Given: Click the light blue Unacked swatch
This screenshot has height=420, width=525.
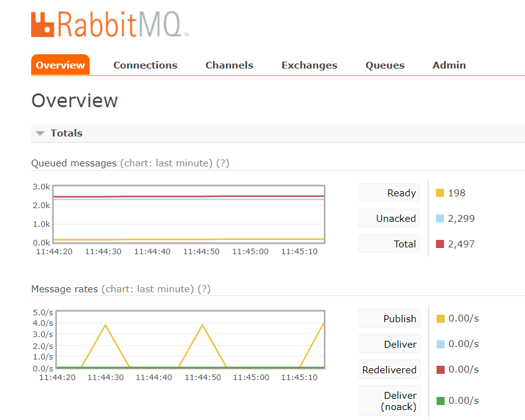Looking at the screenshot, I should (x=440, y=219).
